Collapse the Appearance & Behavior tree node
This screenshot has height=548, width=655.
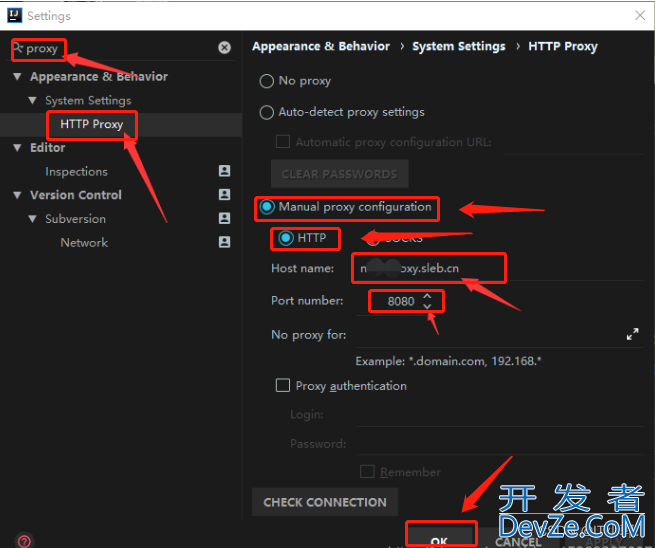click(x=17, y=76)
